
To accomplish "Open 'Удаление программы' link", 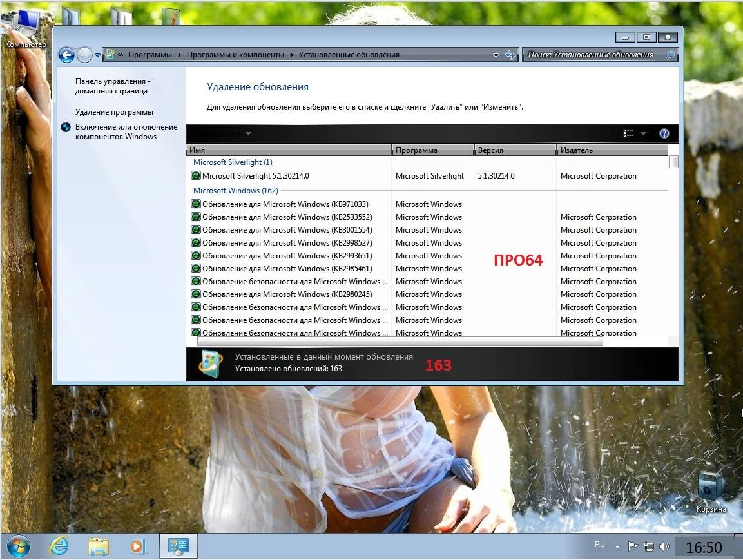I will coord(114,112).
